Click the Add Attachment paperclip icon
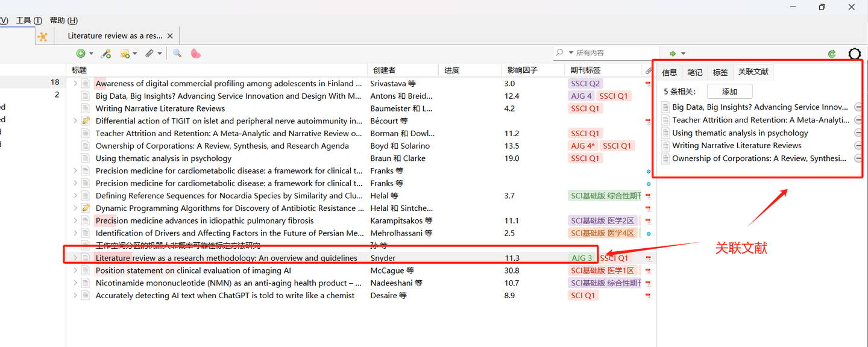 pos(149,54)
